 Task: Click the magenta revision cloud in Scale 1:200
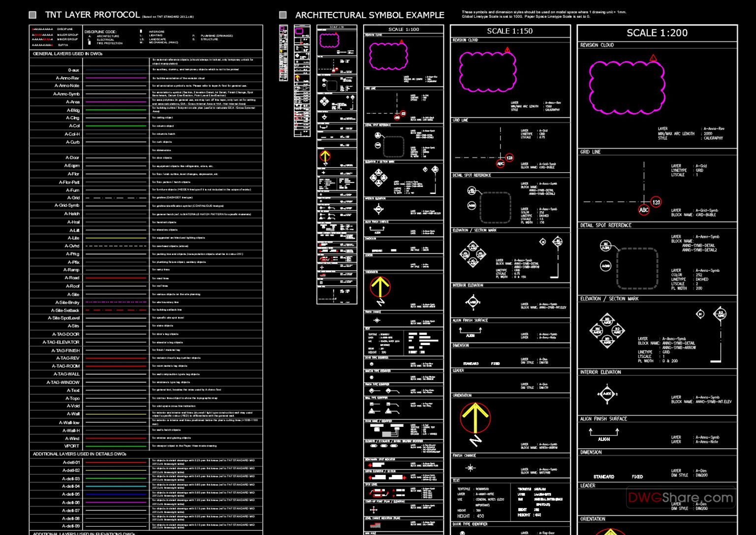(626, 87)
